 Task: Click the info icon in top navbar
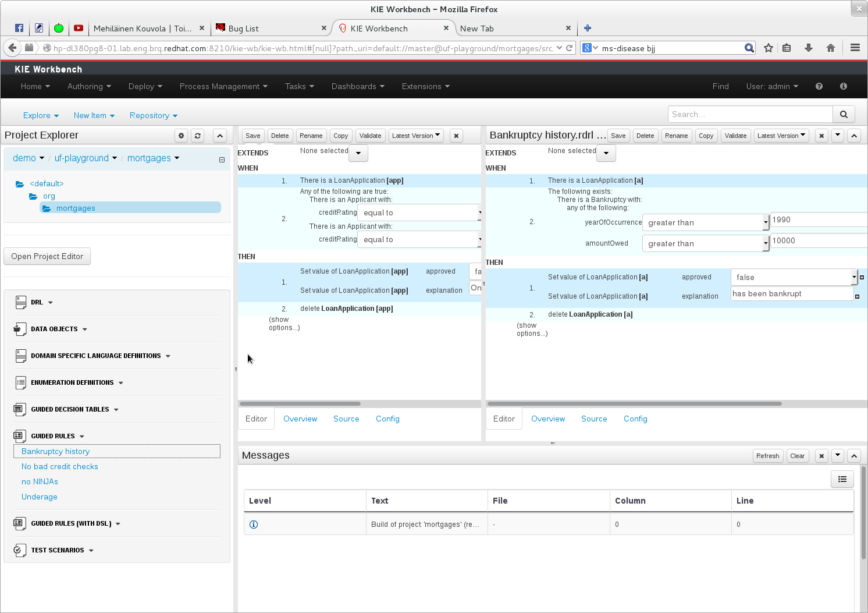coord(843,86)
